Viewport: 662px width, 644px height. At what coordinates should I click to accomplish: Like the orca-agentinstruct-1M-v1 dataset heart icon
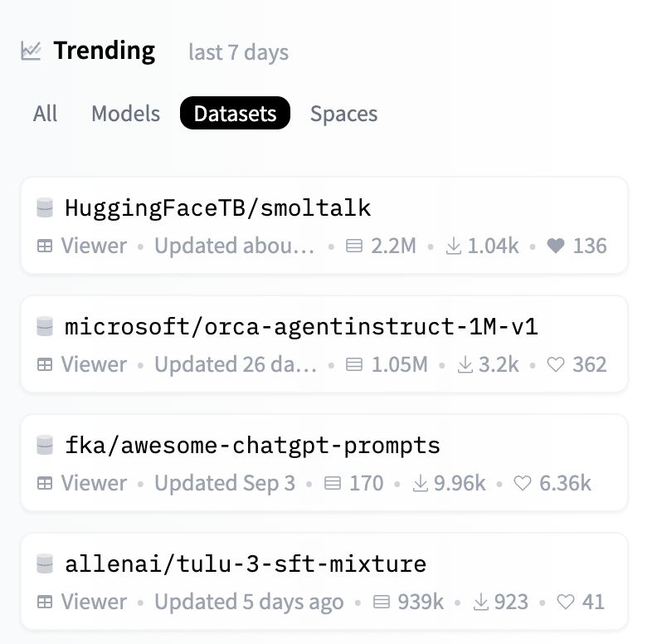555,364
